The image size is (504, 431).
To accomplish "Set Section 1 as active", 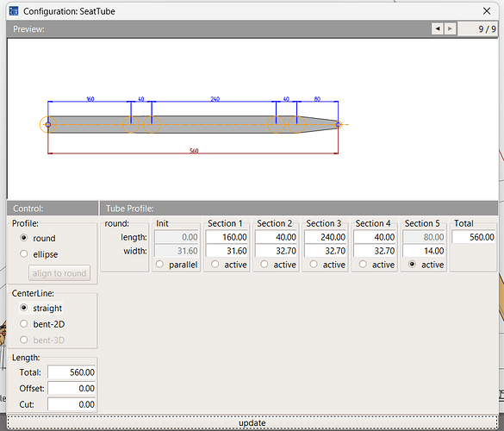I will 215,265.
